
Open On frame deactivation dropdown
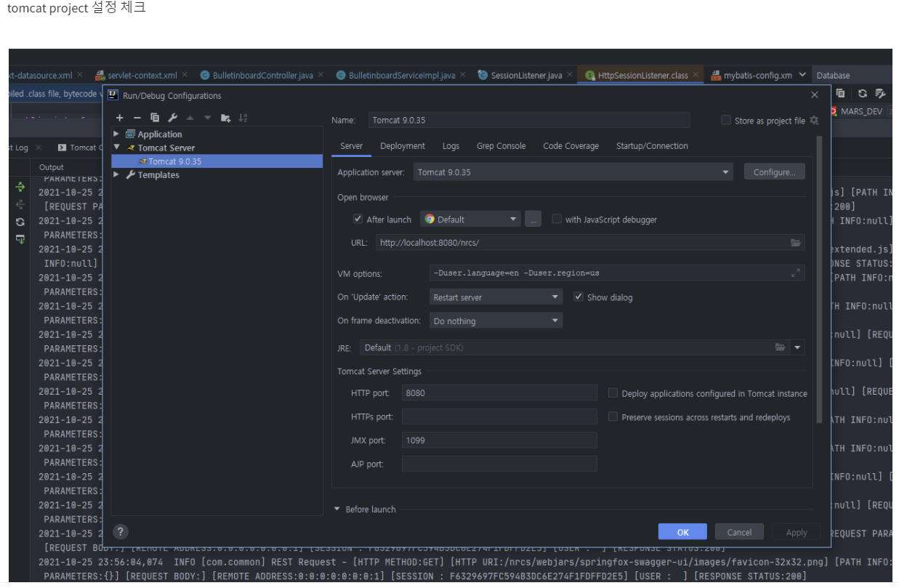click(x=496, y=321)
